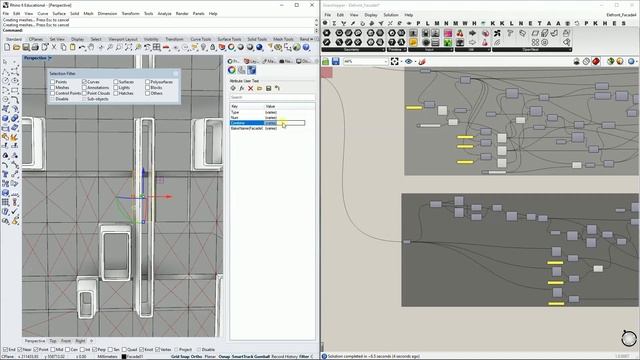This screenshot has height=360, width=640.
Task: Open the Curve menu in Rhino
Action: [42, 13]
